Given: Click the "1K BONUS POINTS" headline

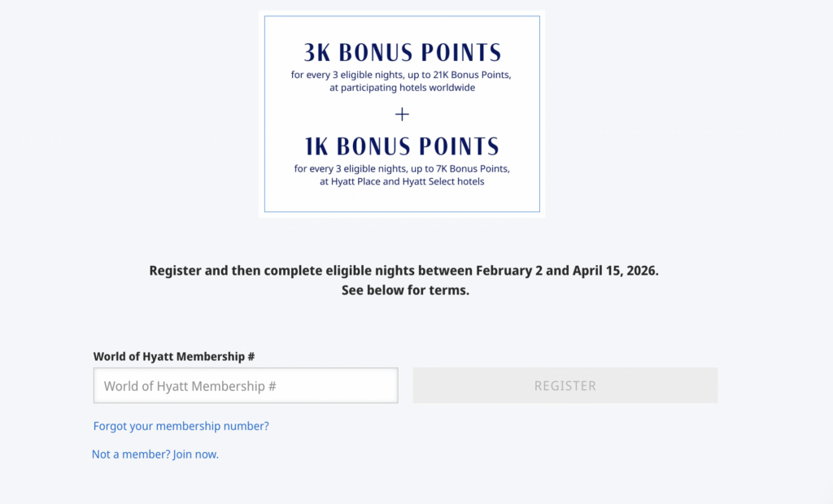Looking at the screenshot, I should tap(401, 146).
